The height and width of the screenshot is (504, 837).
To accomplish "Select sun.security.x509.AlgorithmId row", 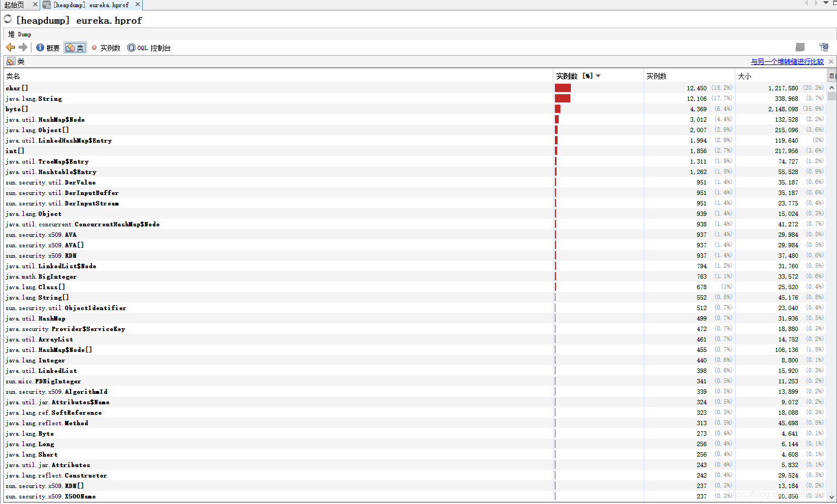I will pyautogui.click(x=416, y=392).
